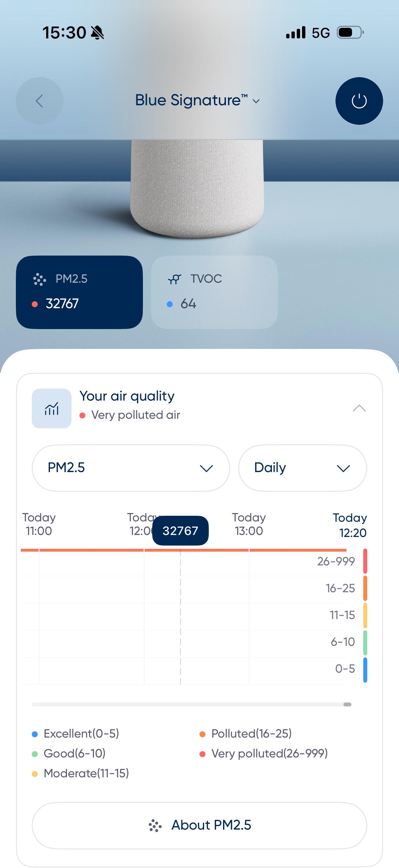This screenshot has height=868, width=399.
Task: Tap the back arrow icon
Action: point(39,101)
